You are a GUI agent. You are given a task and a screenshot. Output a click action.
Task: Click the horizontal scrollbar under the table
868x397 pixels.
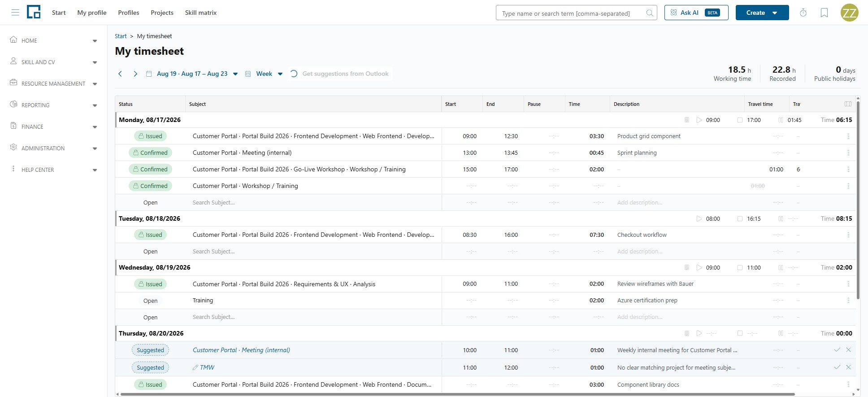pos(457,394)
